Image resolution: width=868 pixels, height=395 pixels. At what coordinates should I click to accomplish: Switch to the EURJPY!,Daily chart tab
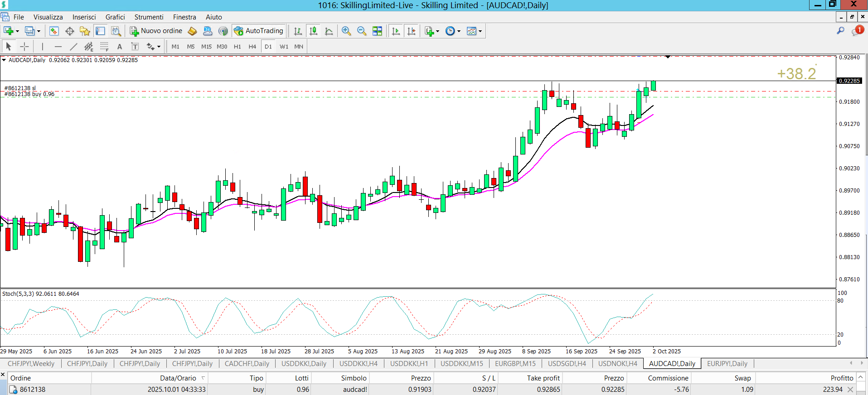[x=727, y=363]
